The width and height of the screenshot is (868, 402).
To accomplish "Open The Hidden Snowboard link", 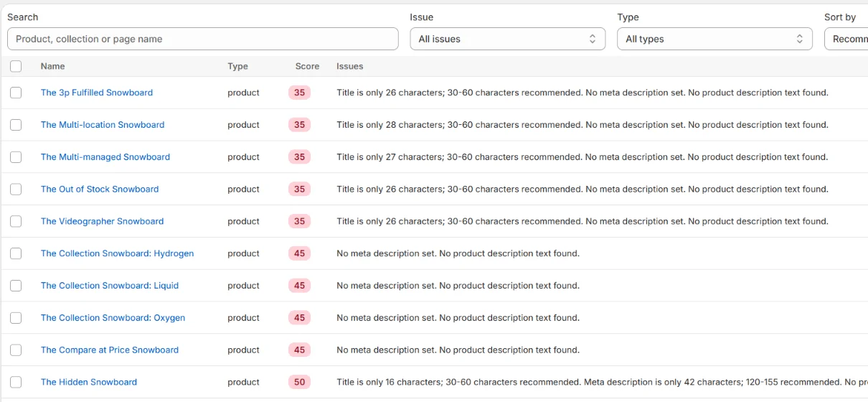I will [89, 382].
